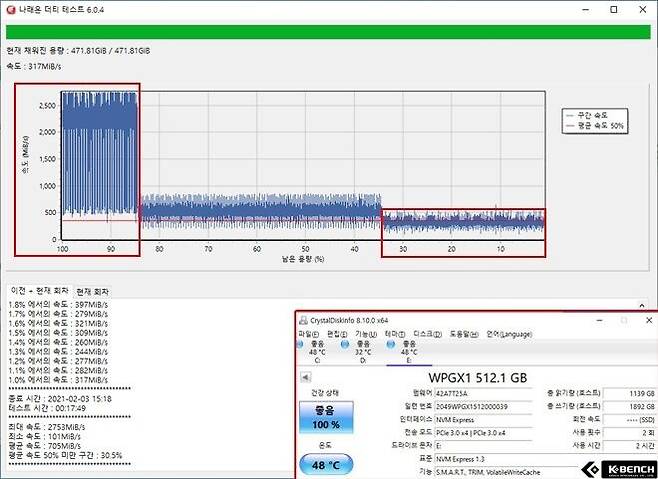Click the Naraeon Dirty Test app icon

(10, 9)
